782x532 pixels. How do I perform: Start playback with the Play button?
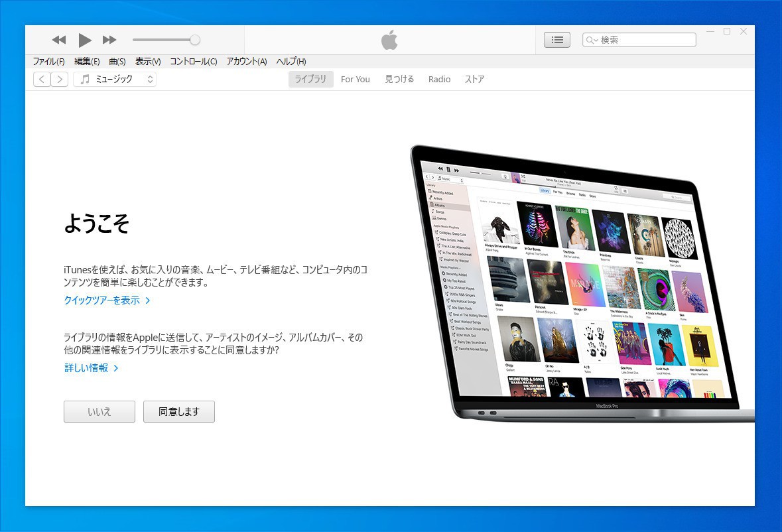tap(85, 40)
